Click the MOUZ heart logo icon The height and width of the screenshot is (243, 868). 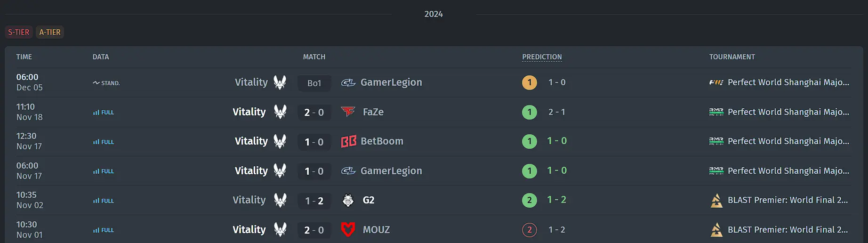[x=348, y=230]
